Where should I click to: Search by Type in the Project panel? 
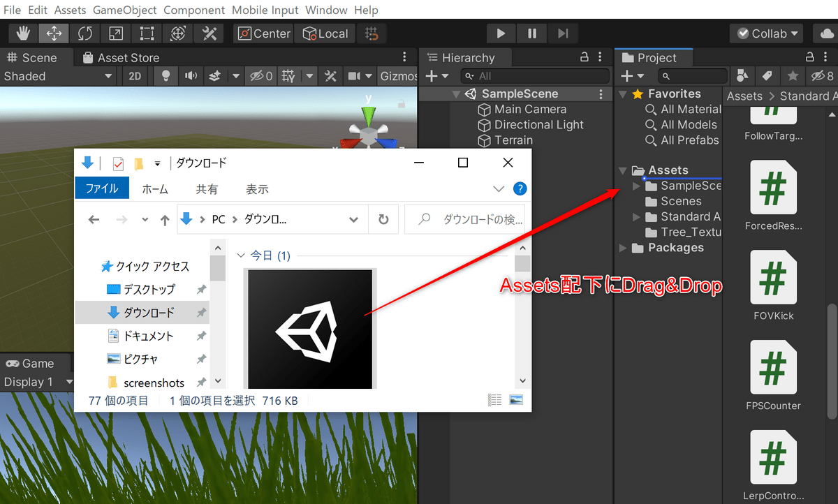tap(742, 76)
